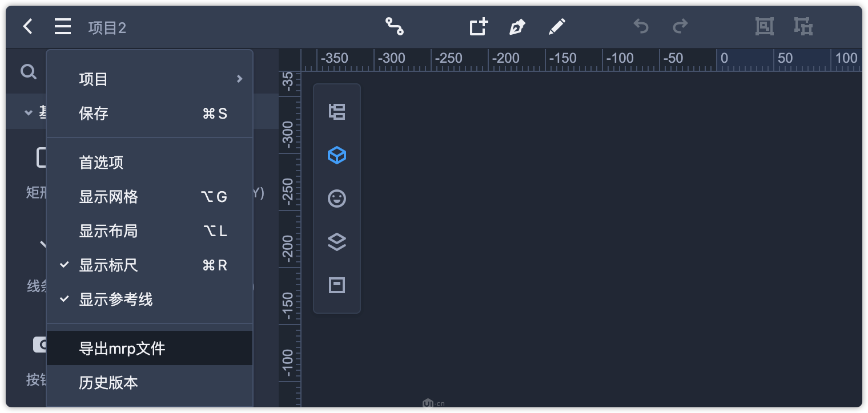
Task: Open the page tree panel icon
Action: 337,112
